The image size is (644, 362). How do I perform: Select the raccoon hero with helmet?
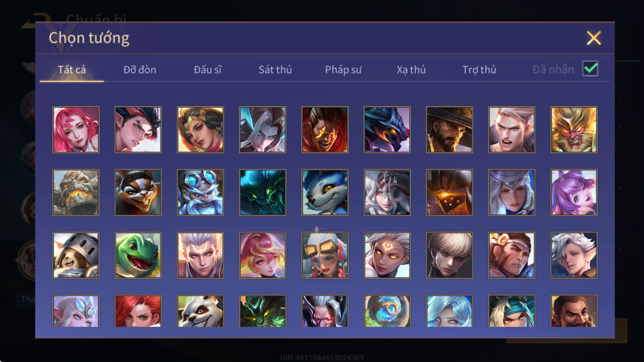(x=76, y=255)
